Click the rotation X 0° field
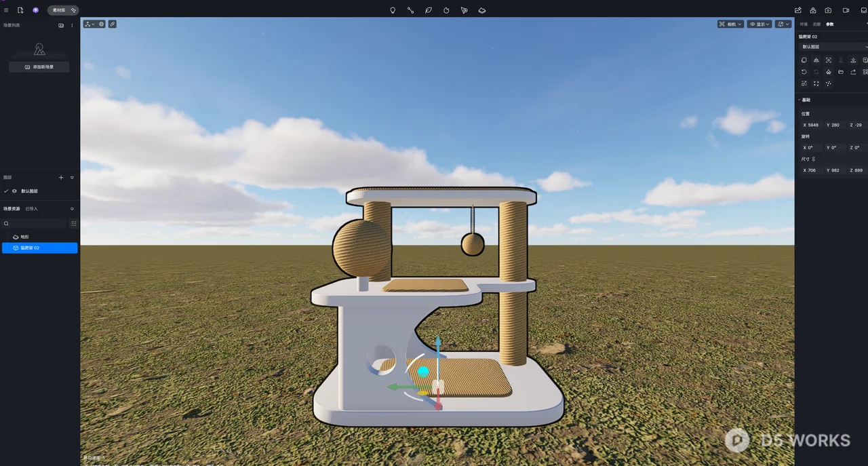 click(x=811, y=147)
